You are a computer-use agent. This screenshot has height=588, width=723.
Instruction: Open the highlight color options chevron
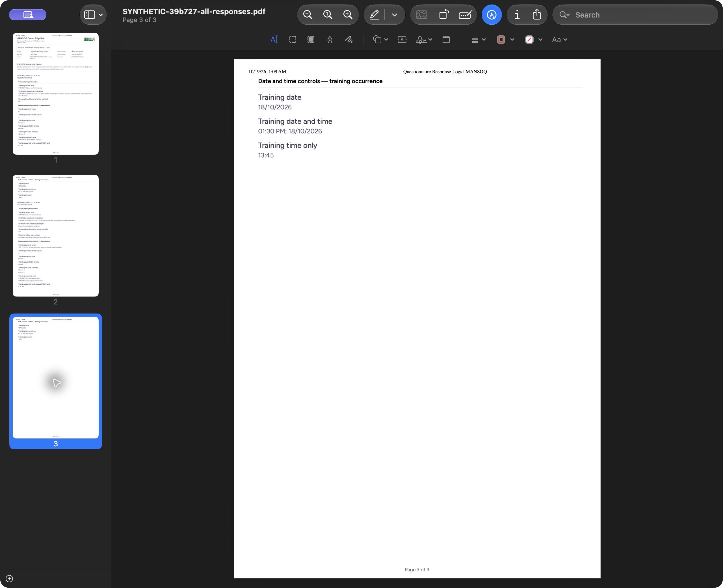(394, 15)
